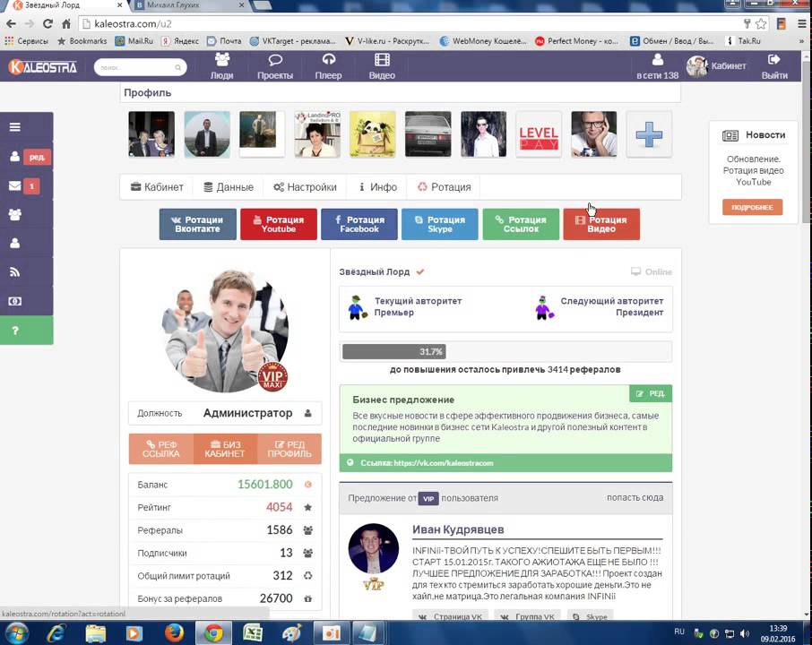812x645 pixels.
Task: Click the ПОДРОБНЕЕ news button
Action: pyautogui.click(x=753, y=207)
